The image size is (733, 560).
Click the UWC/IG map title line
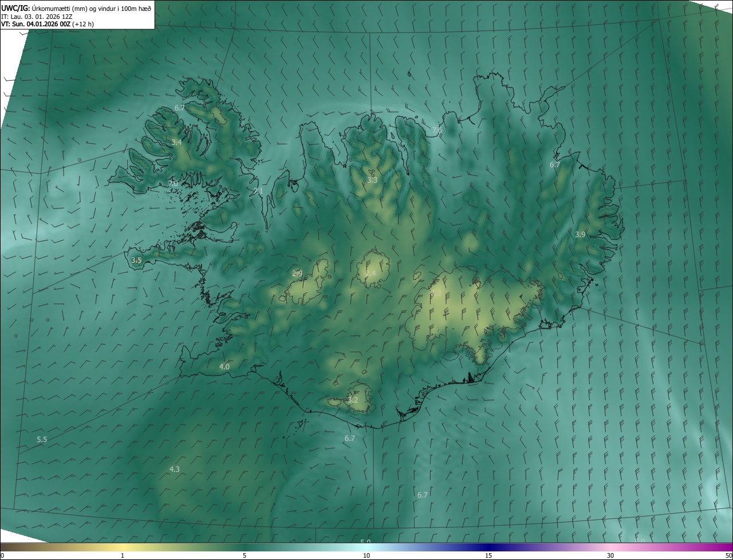76,8
